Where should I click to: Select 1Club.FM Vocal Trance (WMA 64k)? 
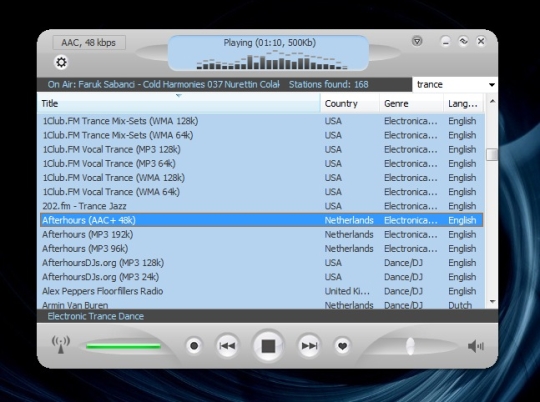click(262, 192)
